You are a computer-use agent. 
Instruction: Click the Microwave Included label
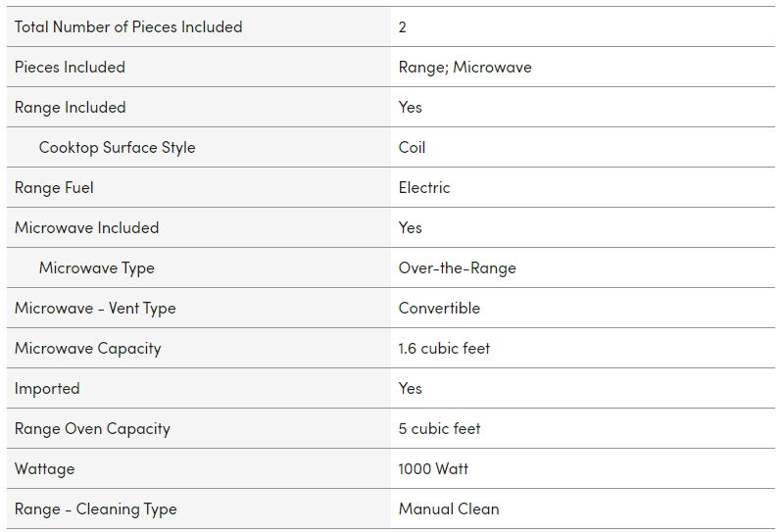[x=87, y=228]
